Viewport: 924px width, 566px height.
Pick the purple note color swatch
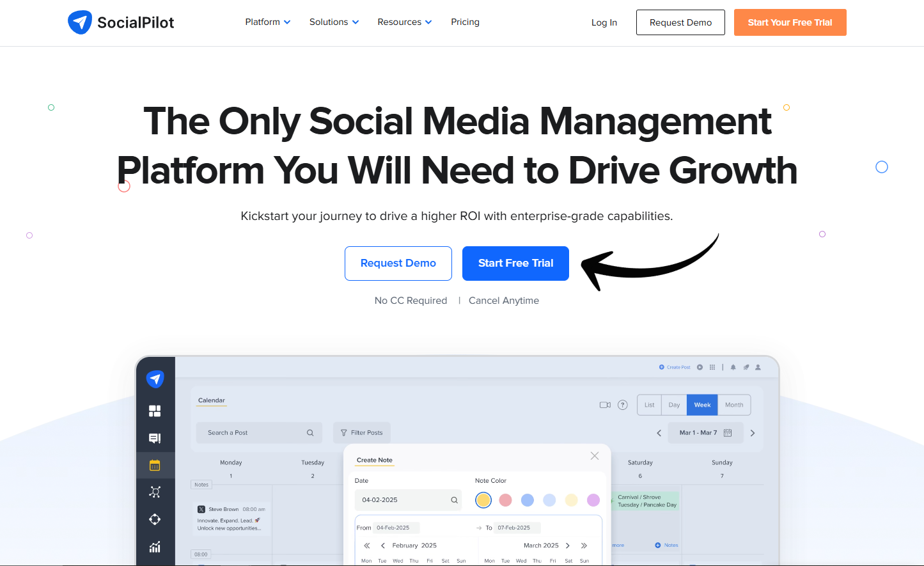593,500
